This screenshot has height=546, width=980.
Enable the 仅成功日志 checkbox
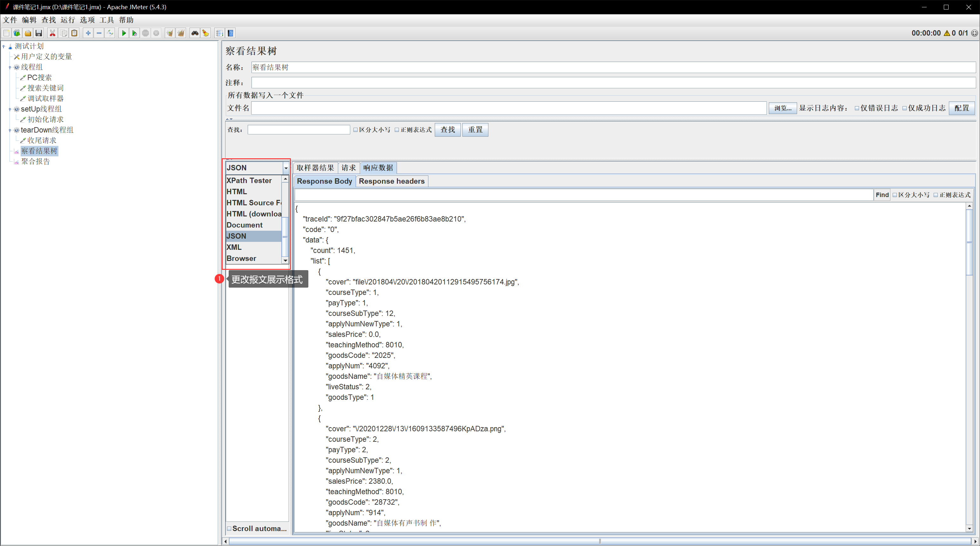point(905,108)
